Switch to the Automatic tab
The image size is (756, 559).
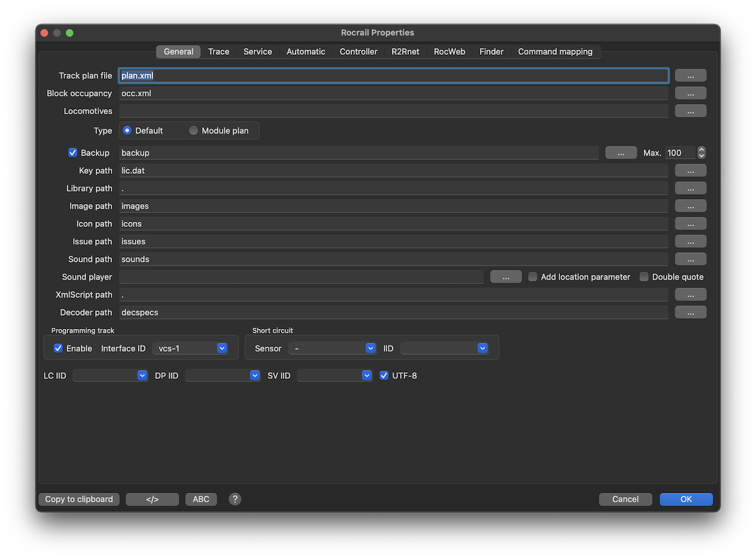[x=306, y=52]
